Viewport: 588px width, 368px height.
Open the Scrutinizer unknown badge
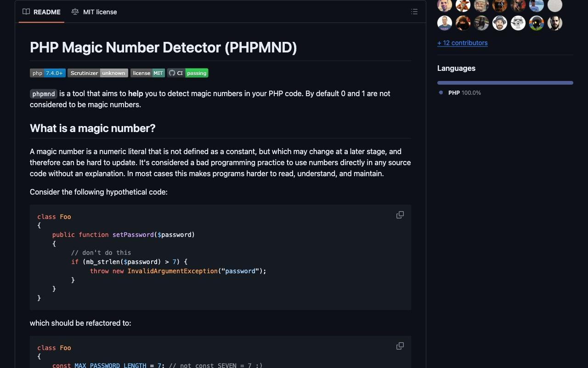(x=98, y=73)
